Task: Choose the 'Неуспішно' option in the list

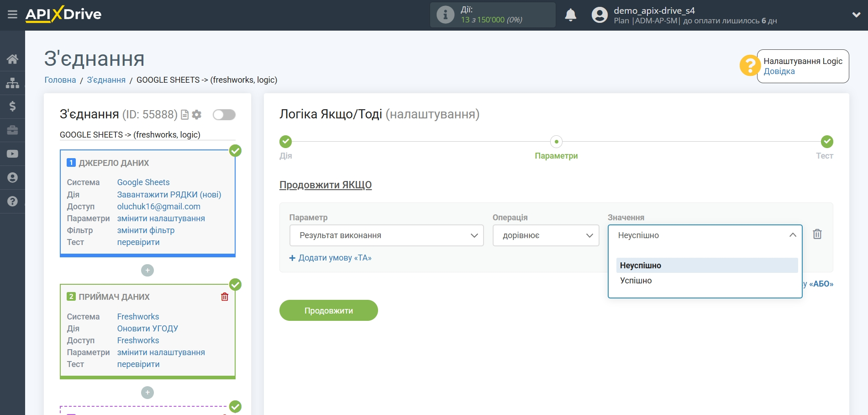Action: pos(640,266)
